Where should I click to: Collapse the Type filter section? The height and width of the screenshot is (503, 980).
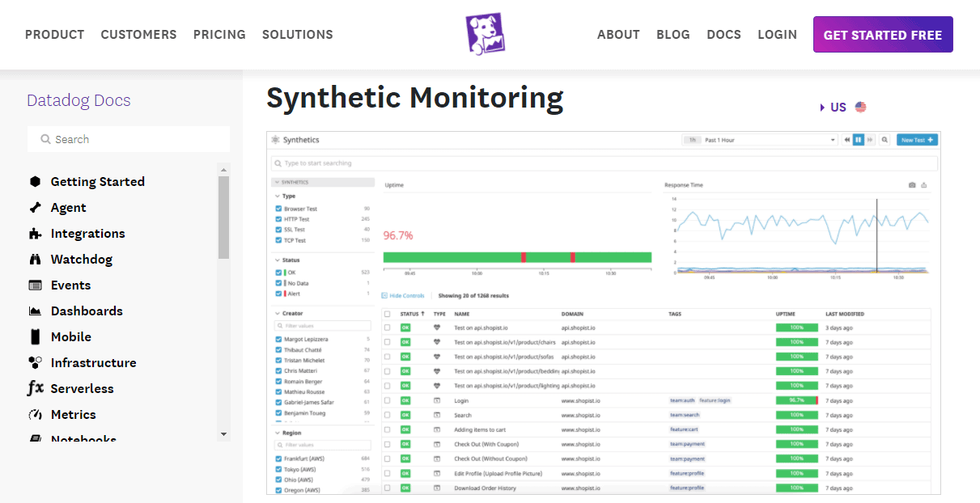point(278,197)
